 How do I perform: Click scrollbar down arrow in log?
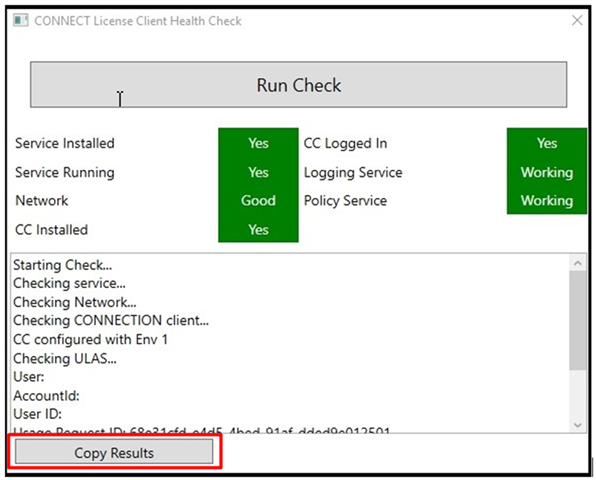coord(578,425)
